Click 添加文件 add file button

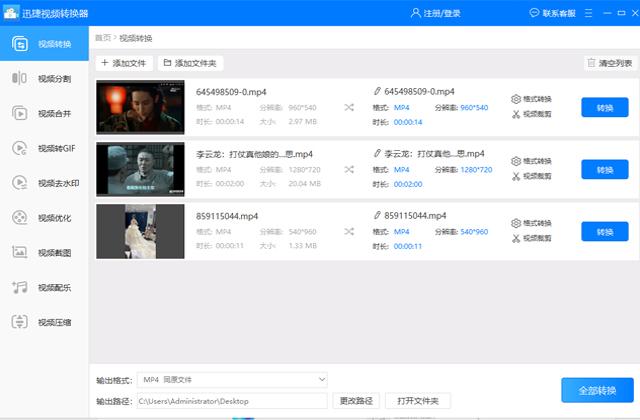point(123,62)
